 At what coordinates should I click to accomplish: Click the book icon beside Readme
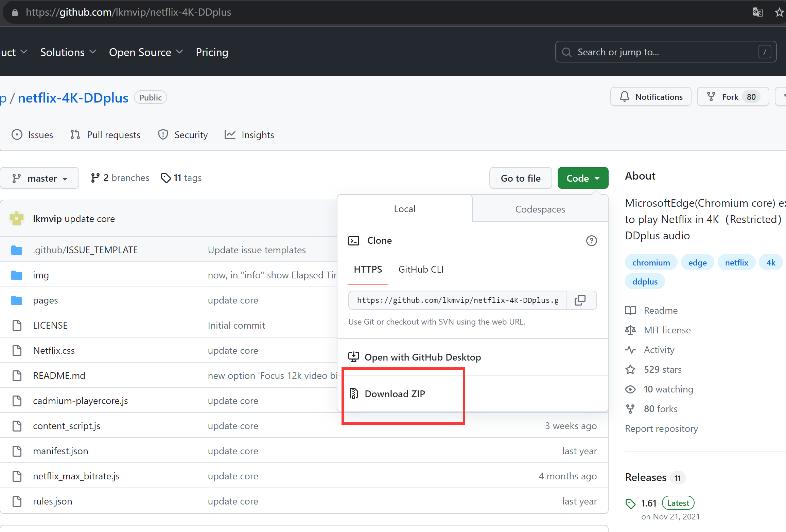630,310
